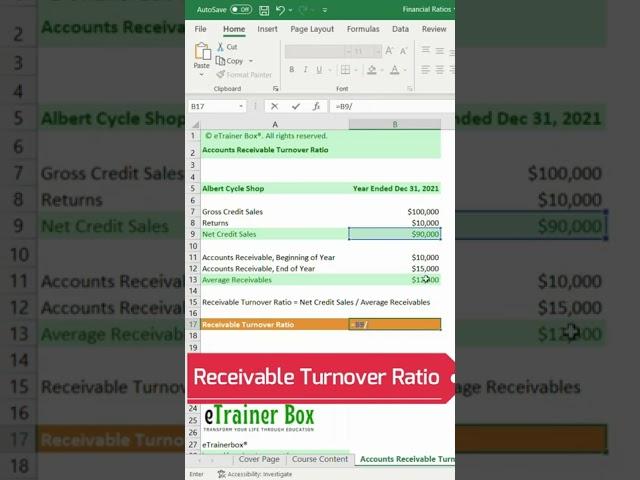Select column B header
Viewport: 640px width, 480px height.
(x=395, y=124)
